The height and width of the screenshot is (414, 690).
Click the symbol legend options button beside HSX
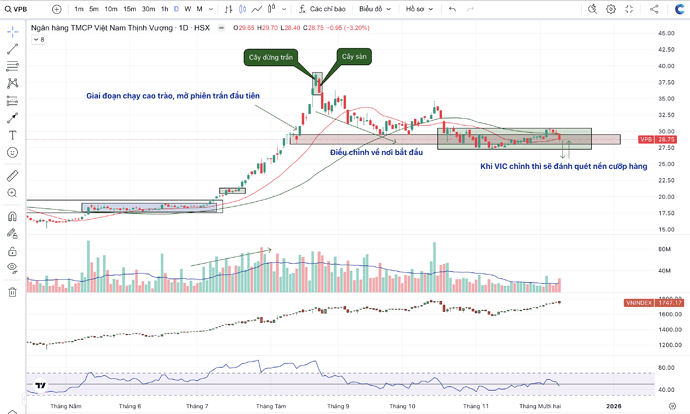[221, 28]
